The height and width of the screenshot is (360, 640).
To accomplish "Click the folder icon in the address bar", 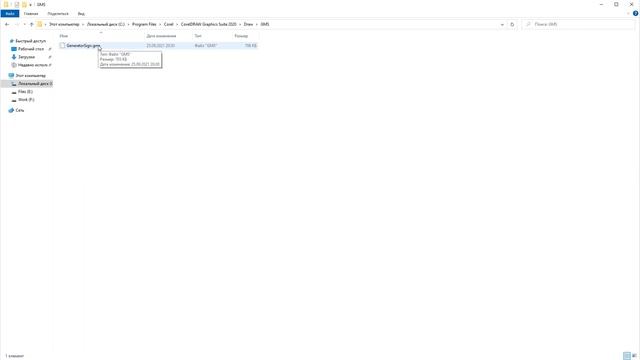I will (40, 24).
